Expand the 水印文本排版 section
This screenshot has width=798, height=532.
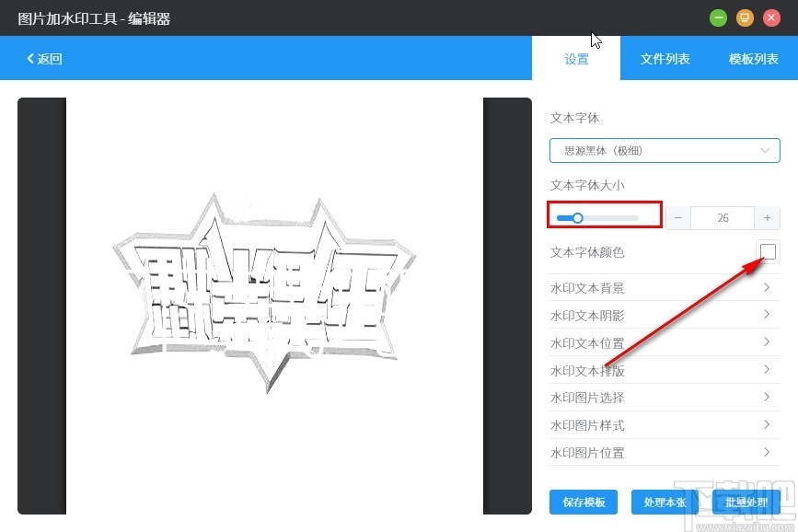click(x=665, y=370)
